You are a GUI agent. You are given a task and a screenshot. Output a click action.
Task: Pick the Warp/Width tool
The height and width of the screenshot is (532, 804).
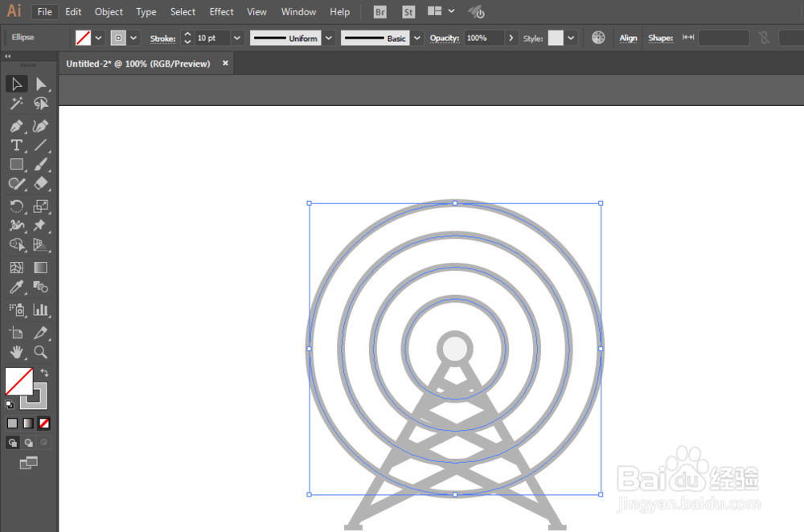pyautogui.click(x=16, y=226)
